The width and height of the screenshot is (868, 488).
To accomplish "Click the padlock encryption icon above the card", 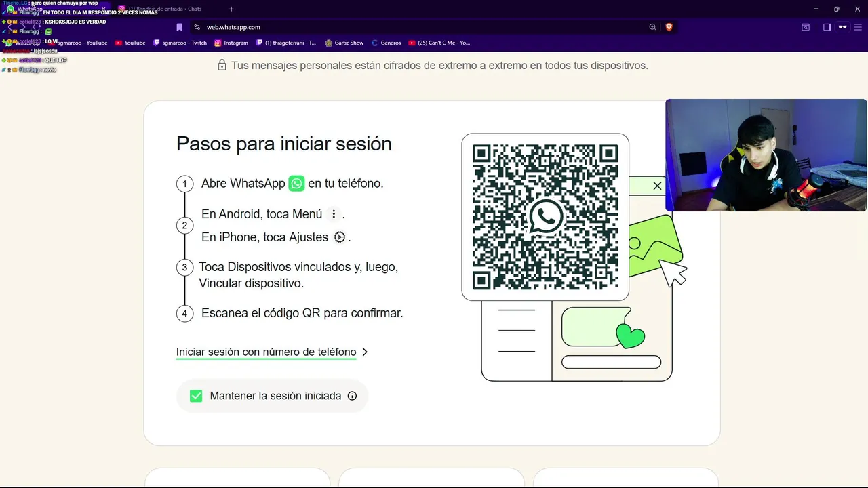I will pos(222,66).
